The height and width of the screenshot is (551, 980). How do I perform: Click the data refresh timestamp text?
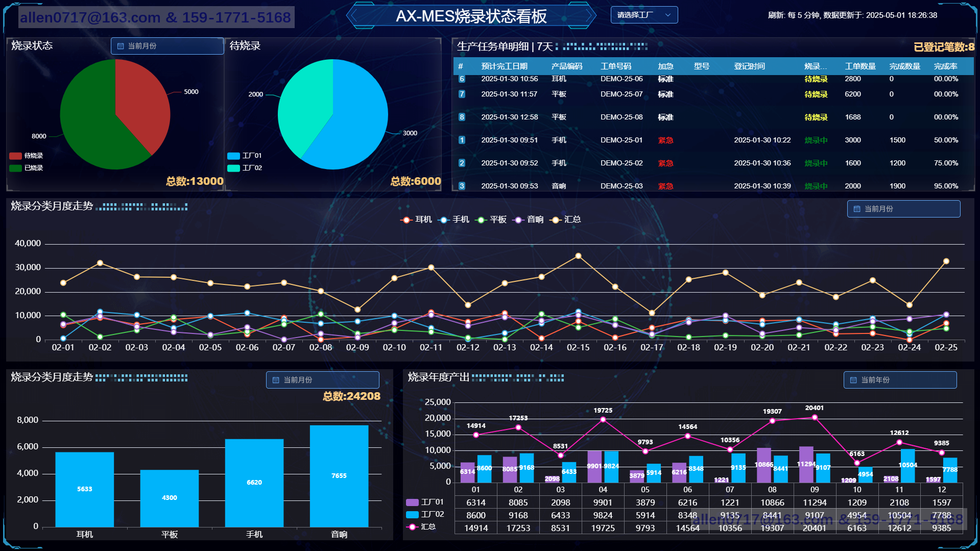(x=852, y=15)
